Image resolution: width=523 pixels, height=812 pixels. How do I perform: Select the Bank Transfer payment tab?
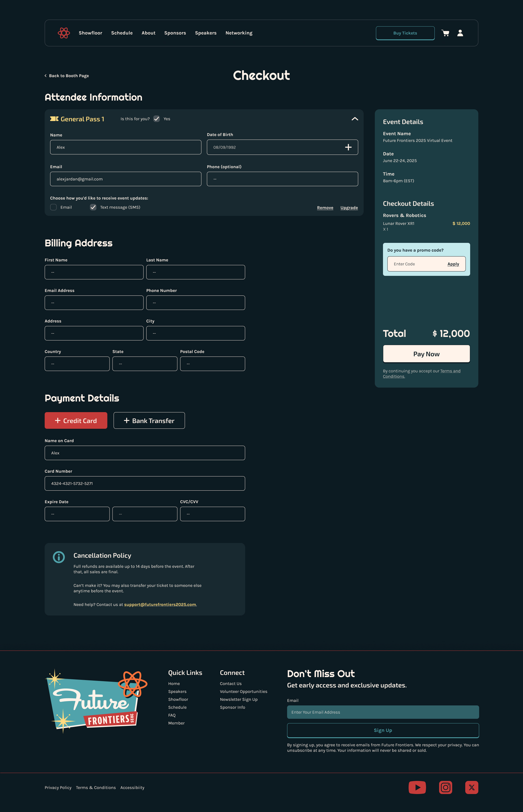[x=149, y=421]
